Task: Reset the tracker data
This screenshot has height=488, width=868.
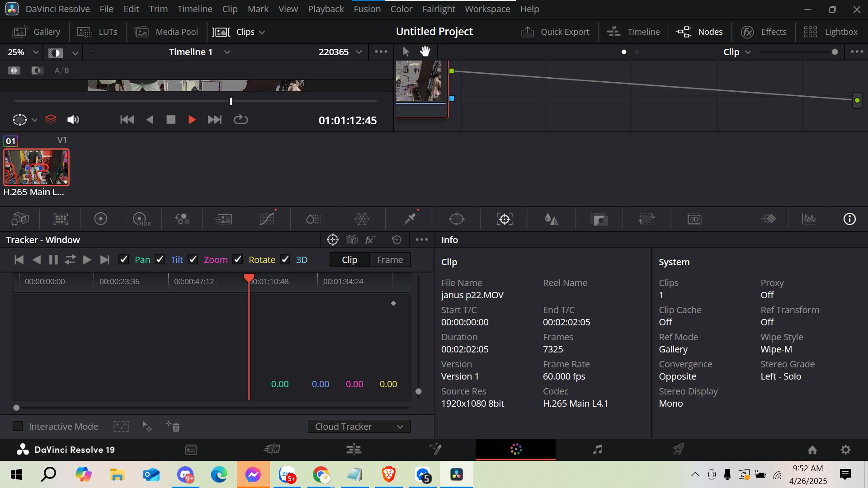Action: point(396,239)
